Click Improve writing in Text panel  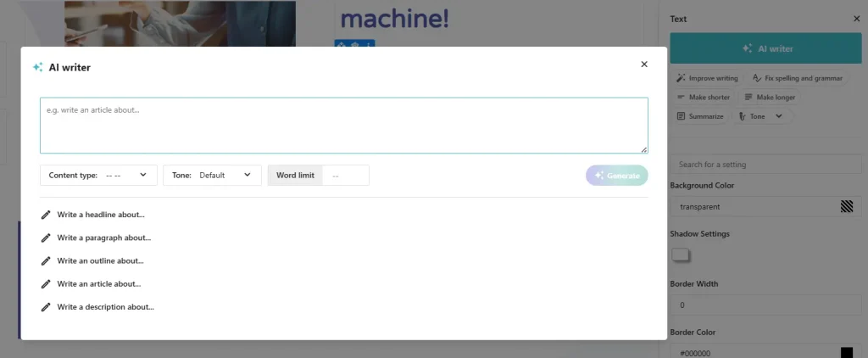708,78
